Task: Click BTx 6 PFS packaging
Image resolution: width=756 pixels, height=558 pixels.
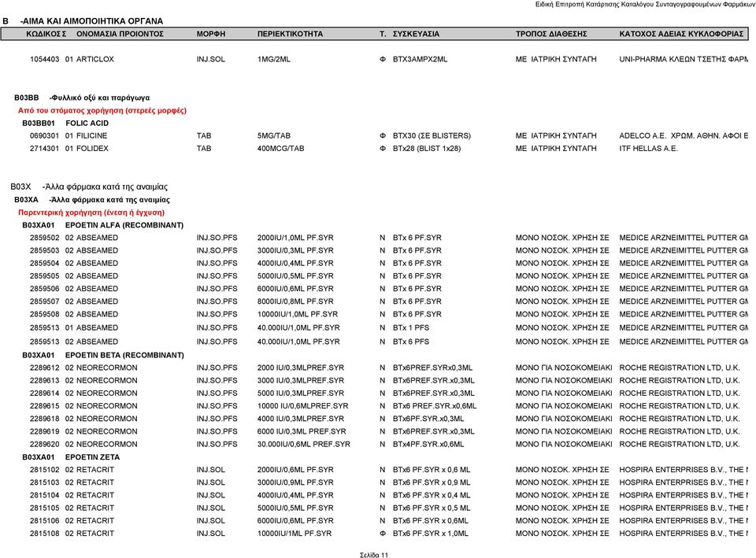Action: click(411, 342)
